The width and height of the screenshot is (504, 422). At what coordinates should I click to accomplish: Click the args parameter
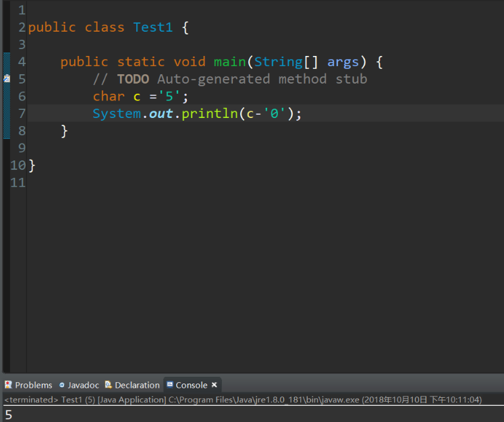(343, 62)
